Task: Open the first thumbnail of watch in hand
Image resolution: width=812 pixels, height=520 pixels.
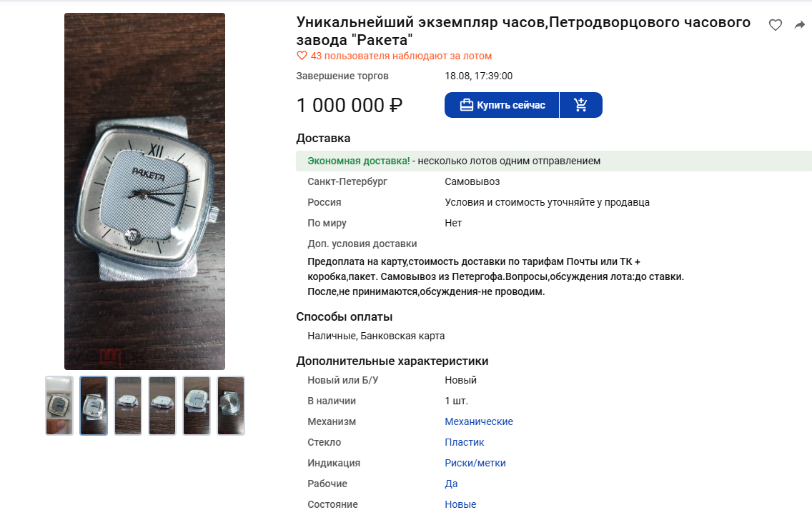Action: coord(59,406)
